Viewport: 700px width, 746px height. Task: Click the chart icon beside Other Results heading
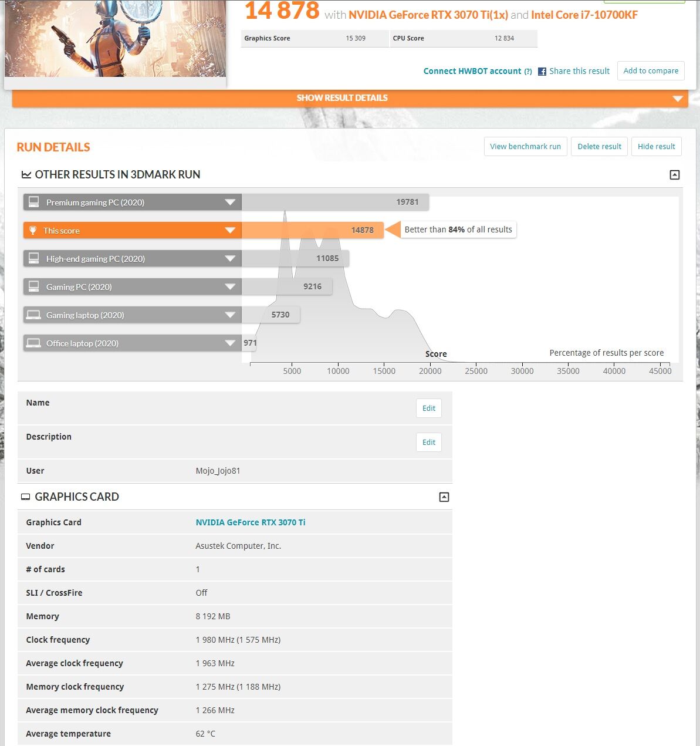pyautogui.click(x=26, y=175)
